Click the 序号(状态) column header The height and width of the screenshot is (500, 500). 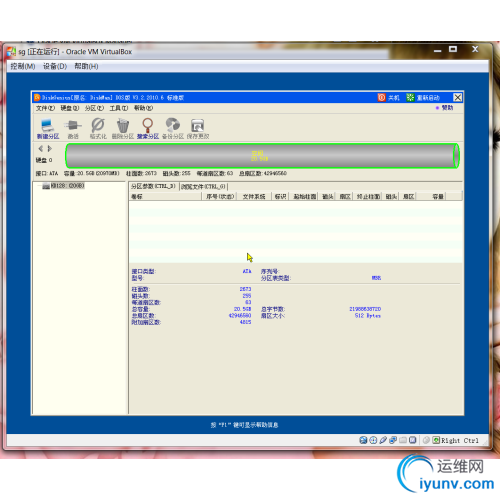click(x=220, y=196)
